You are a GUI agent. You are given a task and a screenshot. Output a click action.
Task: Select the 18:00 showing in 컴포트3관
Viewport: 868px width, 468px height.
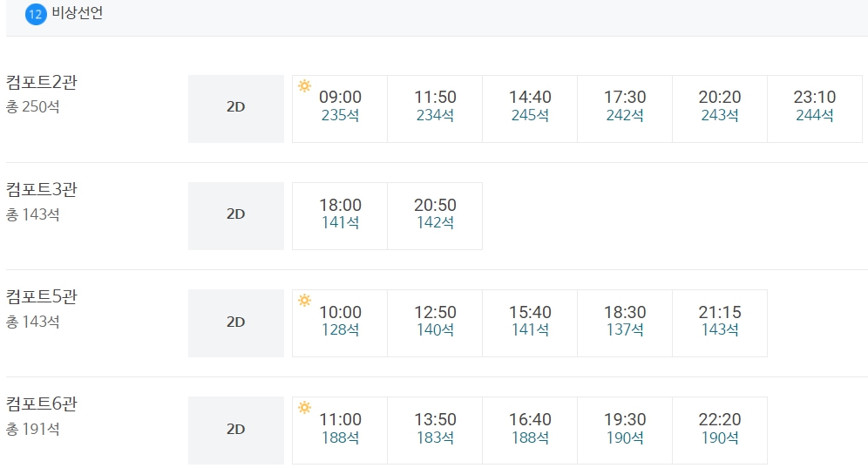click(340, 216)
